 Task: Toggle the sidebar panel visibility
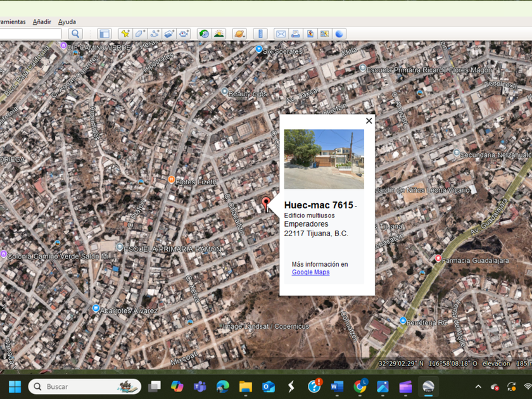(x=104, y=34)
